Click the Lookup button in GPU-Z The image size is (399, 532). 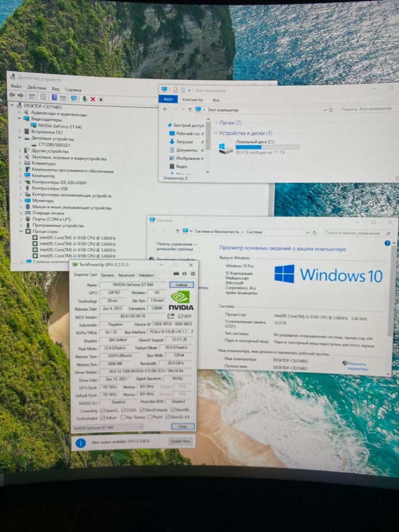coord(181,285)
